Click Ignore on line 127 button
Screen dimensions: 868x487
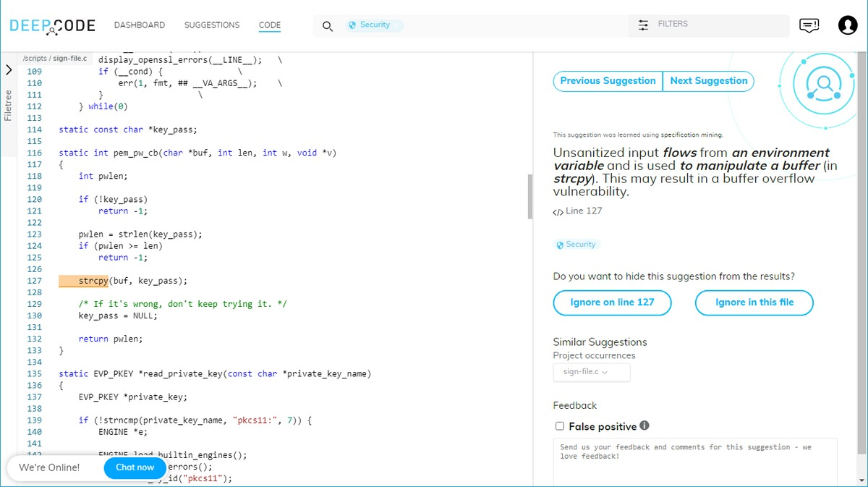click(612, 302)
